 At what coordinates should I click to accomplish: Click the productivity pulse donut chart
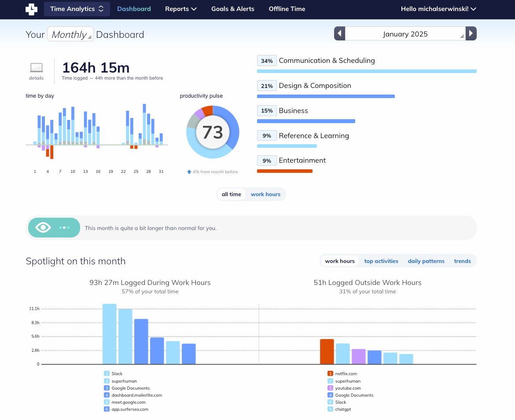pyautogui.click(x=213, y=132)
